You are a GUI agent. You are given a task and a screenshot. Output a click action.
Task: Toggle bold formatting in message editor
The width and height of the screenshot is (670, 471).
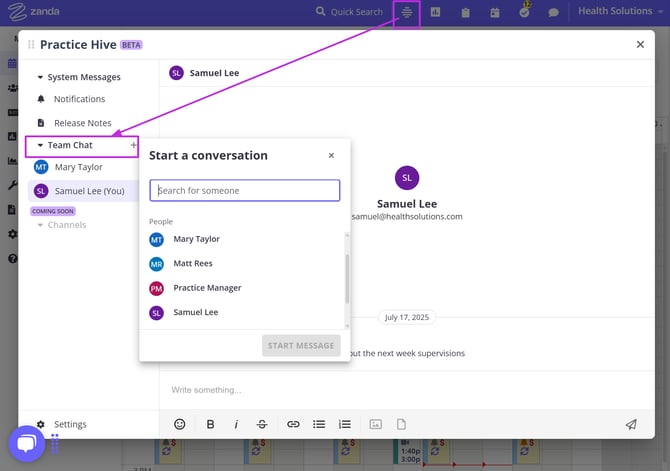[x=210, y=424]
